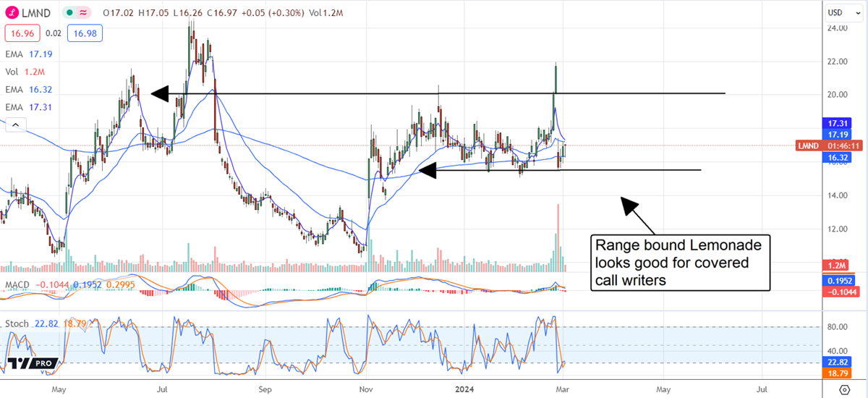Click the Range bound Lemonade annotation text box

coord(678,262)
